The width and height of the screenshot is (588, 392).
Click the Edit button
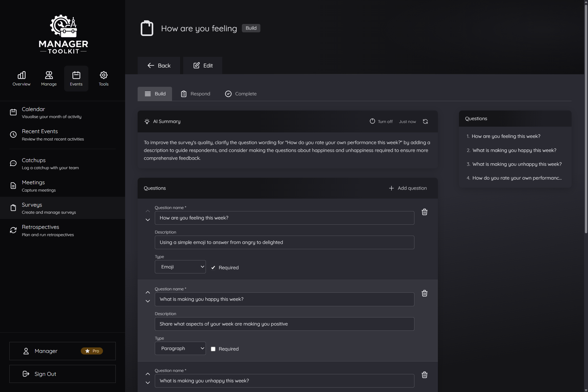[x=203, y=65]
